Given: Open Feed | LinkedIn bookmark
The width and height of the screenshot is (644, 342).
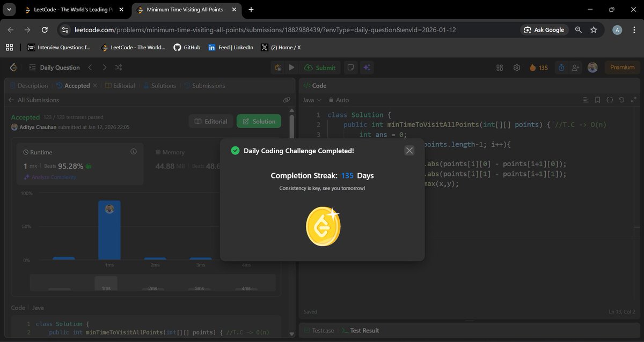Looking at the screenshot, I should click(x=231, y=47).
